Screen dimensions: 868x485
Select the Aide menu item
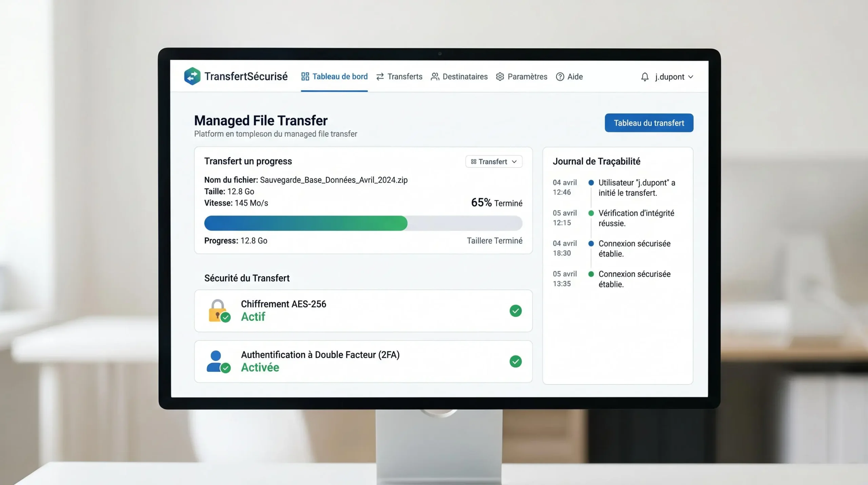tap(569, 77)
